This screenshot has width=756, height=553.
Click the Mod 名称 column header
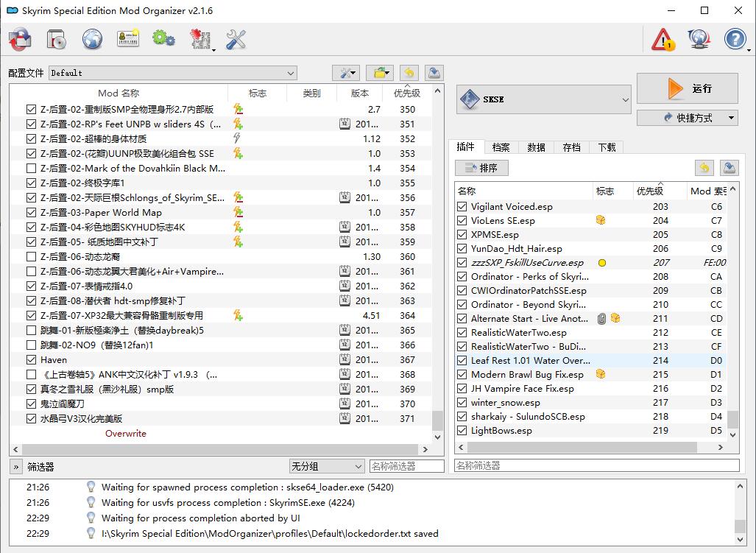[119, 93]
